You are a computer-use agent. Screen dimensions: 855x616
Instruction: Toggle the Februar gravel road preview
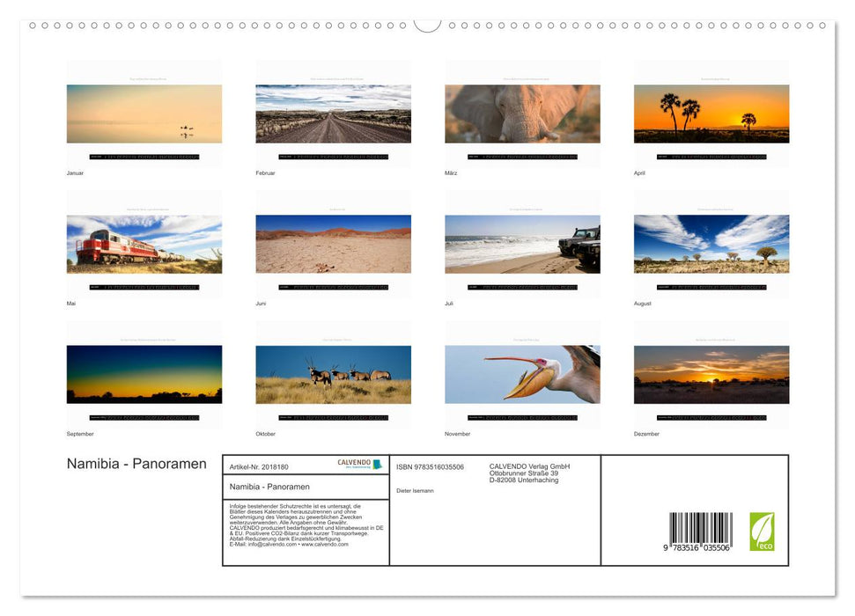tap(333, 113)
